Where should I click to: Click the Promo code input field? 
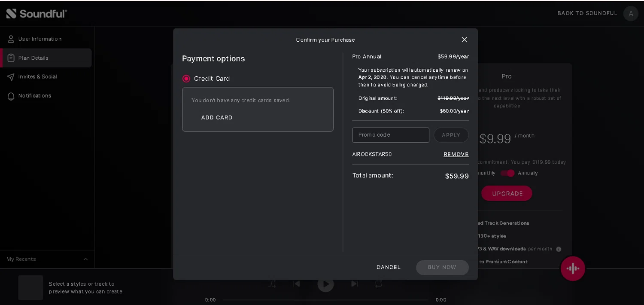click(x=391, y=135)
